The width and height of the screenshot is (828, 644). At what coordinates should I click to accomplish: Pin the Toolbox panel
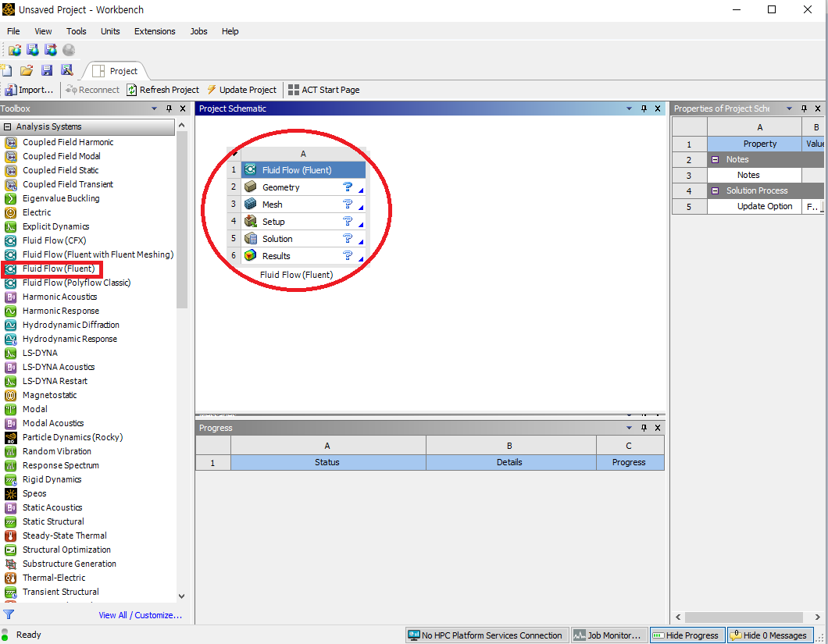pyautogui.click(x=169, y=109)
